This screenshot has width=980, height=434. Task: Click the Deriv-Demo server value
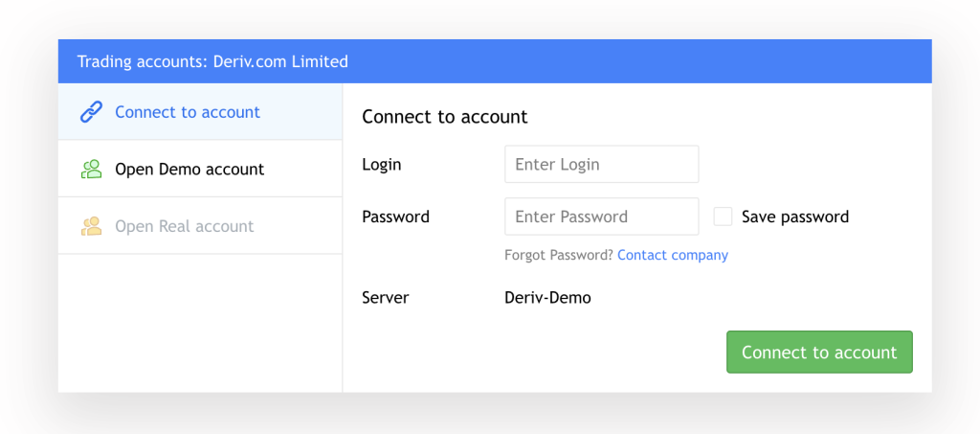pyautogui.click(x=547, y=298)
